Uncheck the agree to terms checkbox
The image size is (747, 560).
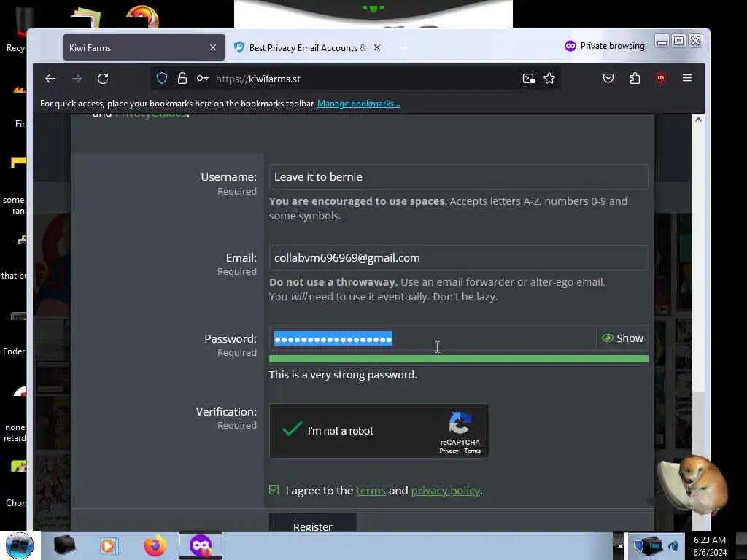[274, 489]
